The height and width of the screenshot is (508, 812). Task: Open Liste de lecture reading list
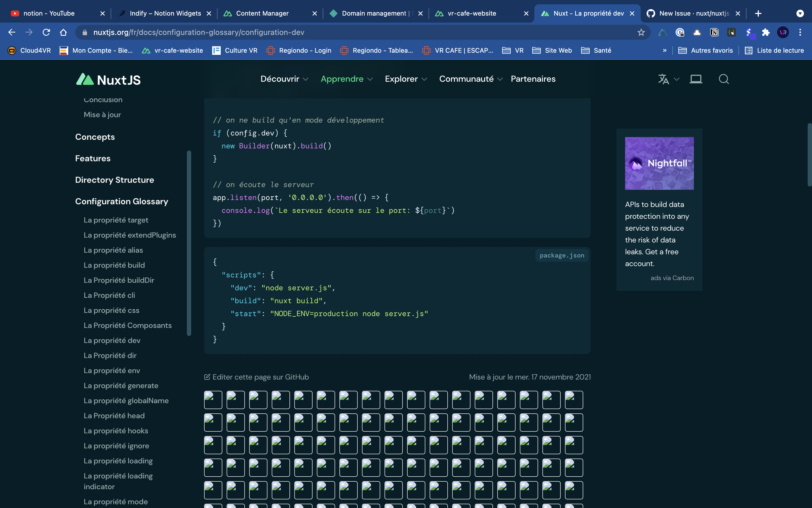pyautogui.click(x=774, y=51)
